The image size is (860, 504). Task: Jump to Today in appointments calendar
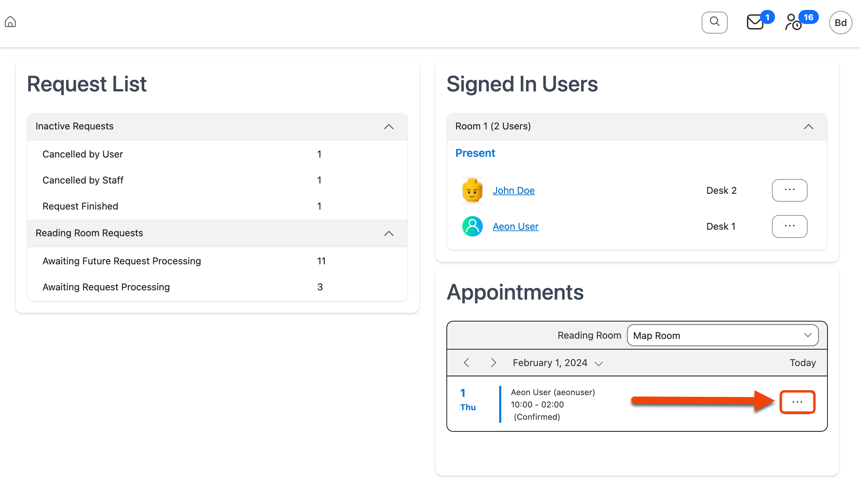coord(802,363)
